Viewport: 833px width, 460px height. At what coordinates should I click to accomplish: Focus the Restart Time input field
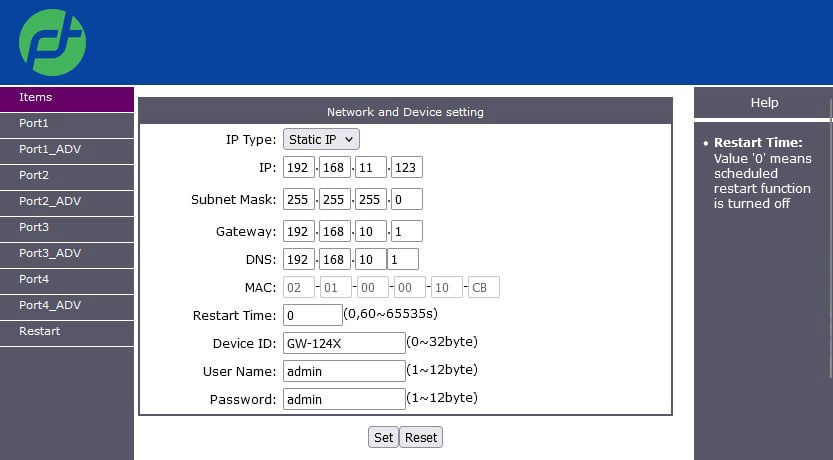coord(312,315)
